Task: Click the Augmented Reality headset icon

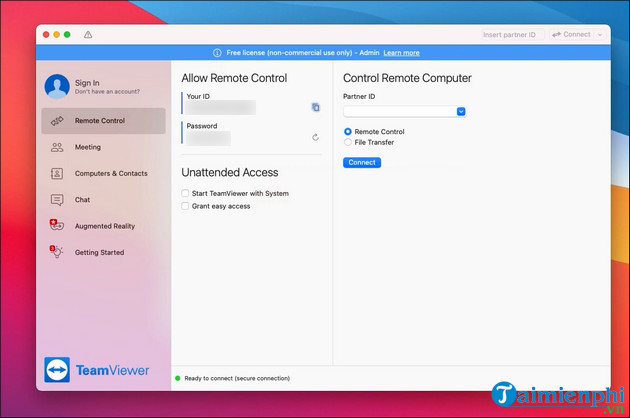Action: (57, 225)
